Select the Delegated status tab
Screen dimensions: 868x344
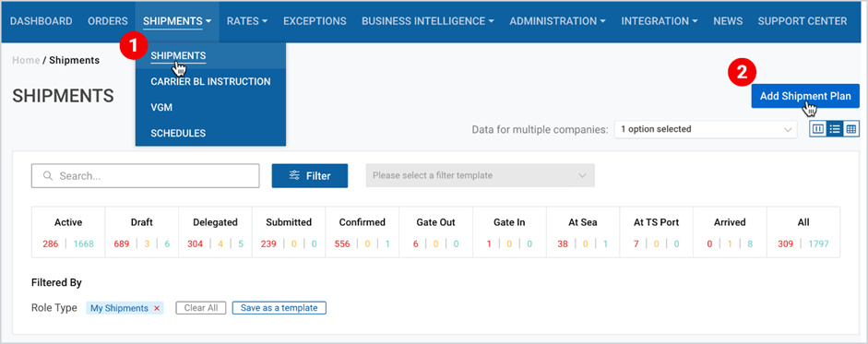(x=215, y=232)
